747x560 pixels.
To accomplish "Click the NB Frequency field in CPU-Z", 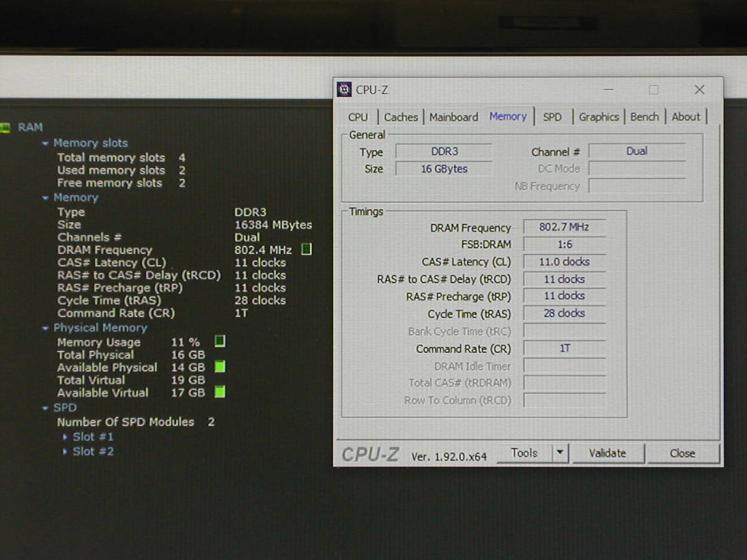I will (x=637, y=186).
